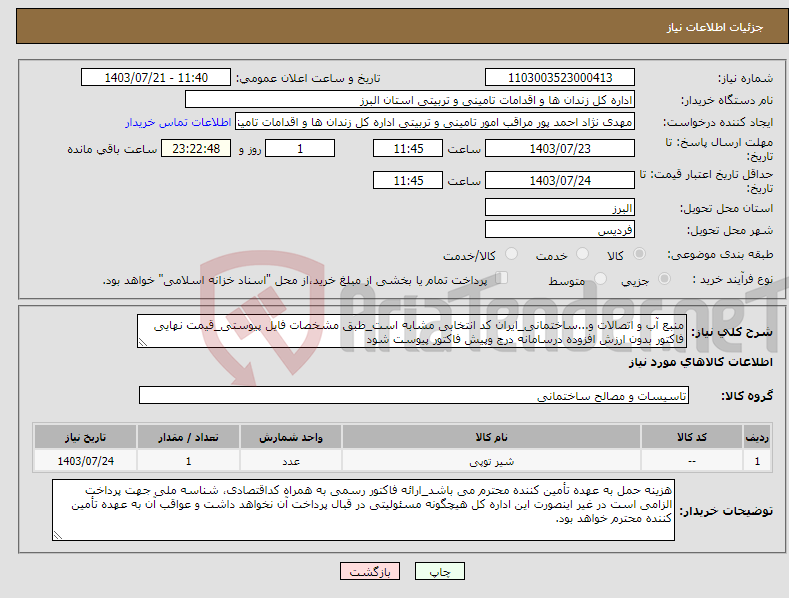Image resolution: width=789 pixels, height=598 pixels.
Task: Click the شیر توپی item name cell
Action: click(491, 461)
